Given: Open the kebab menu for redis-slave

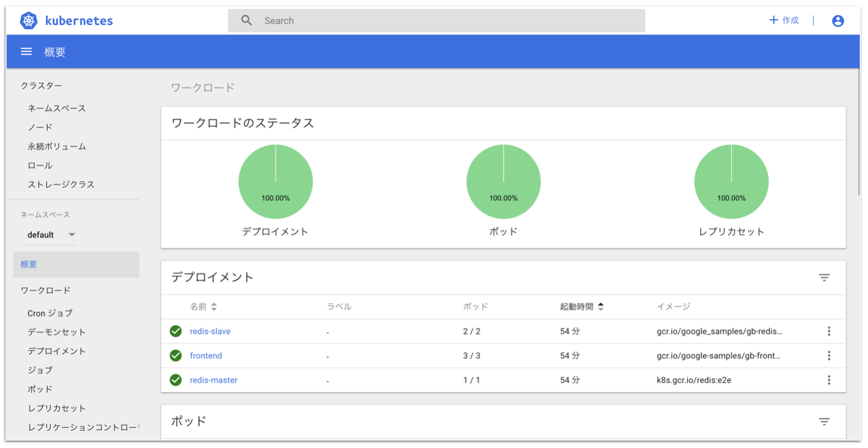Looking at the screenshot, I should tap(829, 331).
